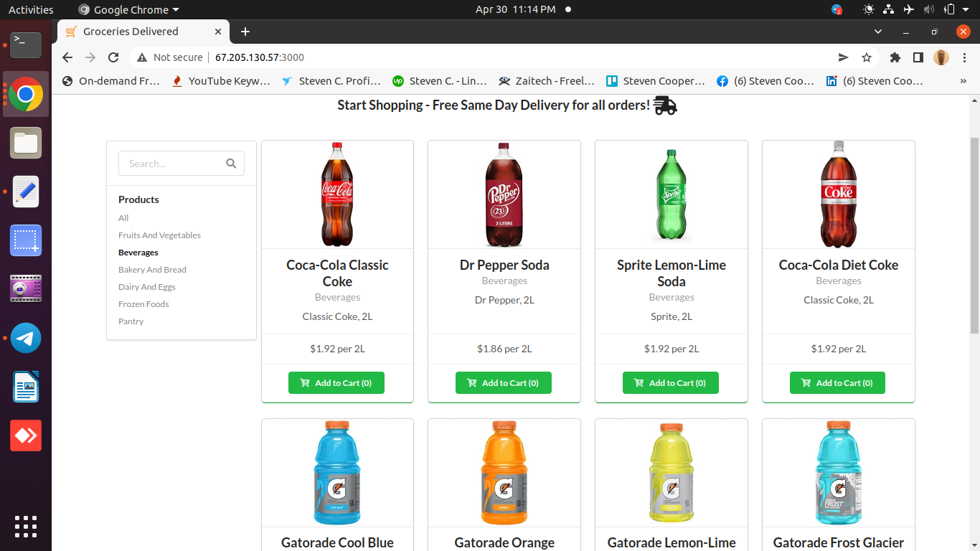The width and height of the screenshot is (980, 551).
Task: Open network status tray icon
Action: tap(889, 9)
